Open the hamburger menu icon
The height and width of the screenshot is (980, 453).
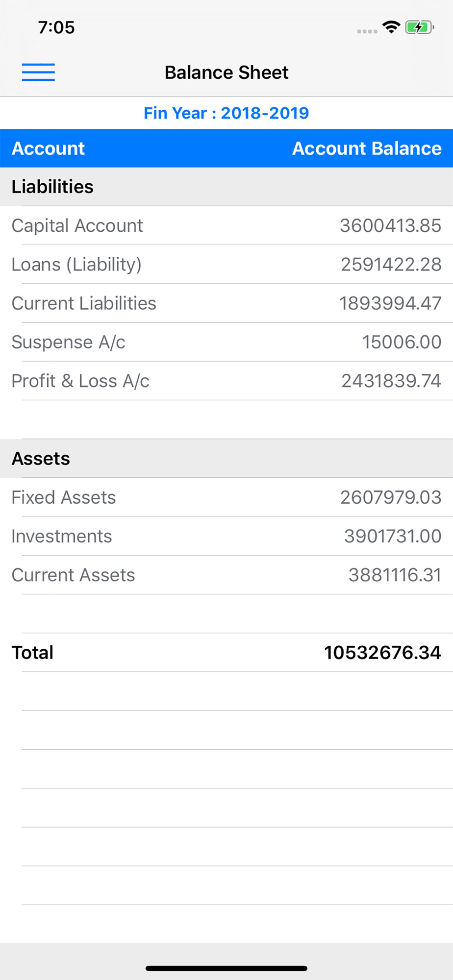point(38,73)
